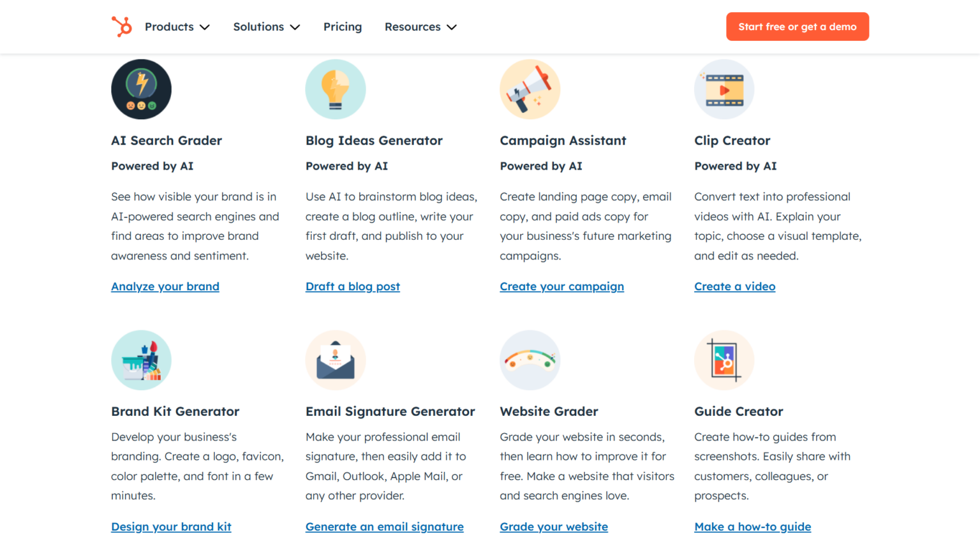Image resolution: width=980 pixels, height=551 pixels.
Task: Open the Website Grader gauge icon
Action: [x=530, y=360]
